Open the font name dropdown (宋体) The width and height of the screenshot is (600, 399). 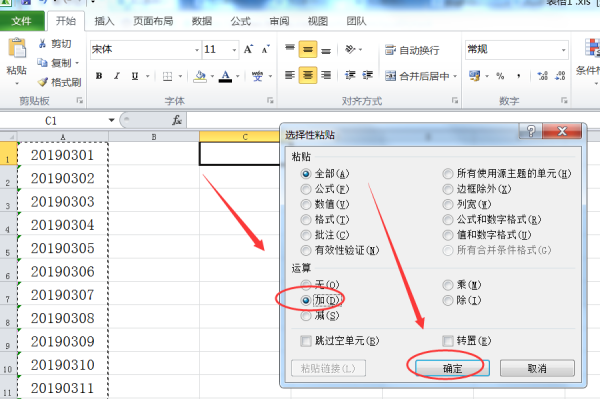[197, 50]
